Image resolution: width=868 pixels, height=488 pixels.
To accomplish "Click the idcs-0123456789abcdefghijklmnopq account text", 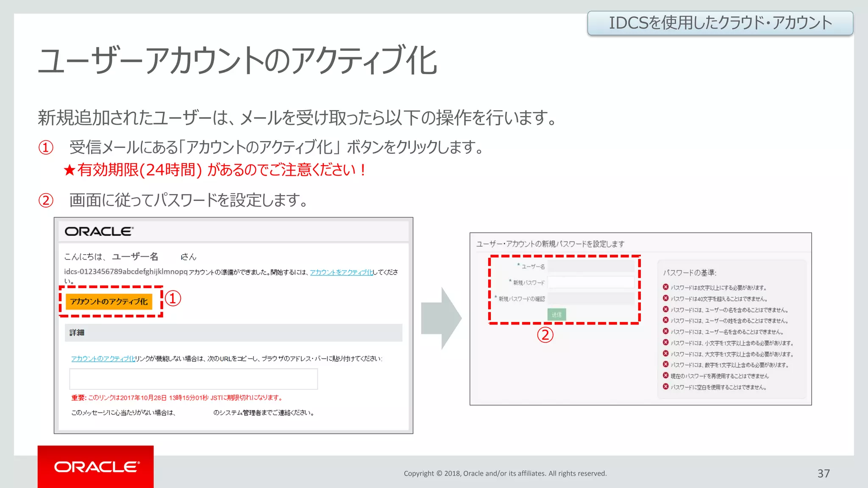I will (x=125, y=272).
